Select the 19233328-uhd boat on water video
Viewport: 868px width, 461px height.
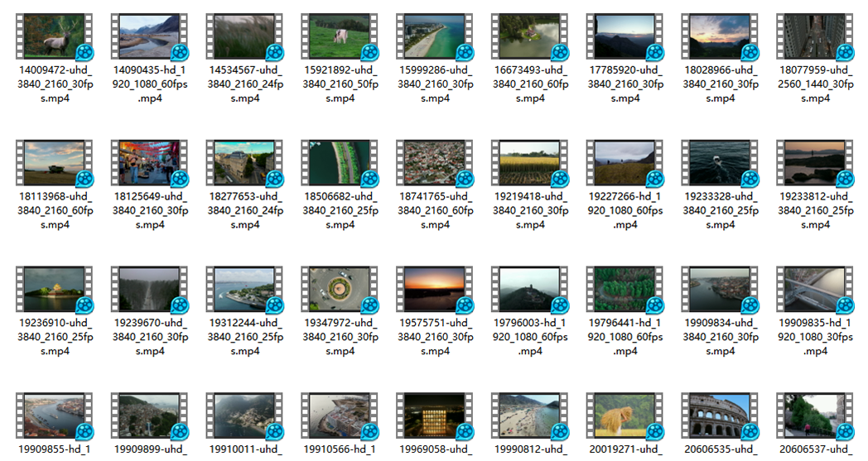[720, 162]
